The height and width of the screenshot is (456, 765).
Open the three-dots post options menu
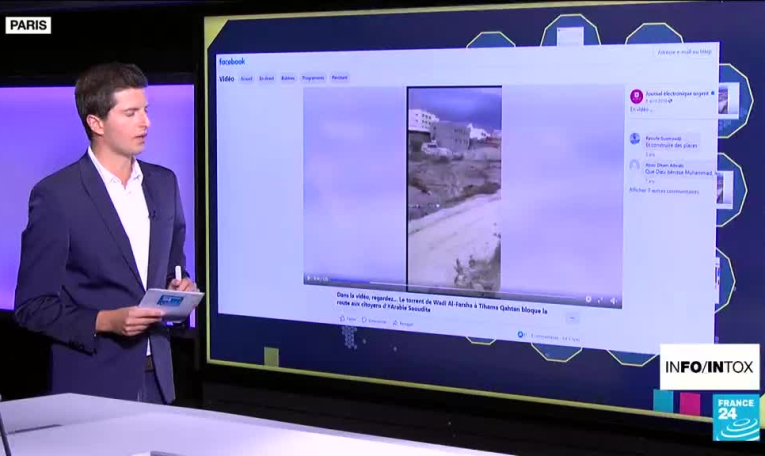(572, 318)
